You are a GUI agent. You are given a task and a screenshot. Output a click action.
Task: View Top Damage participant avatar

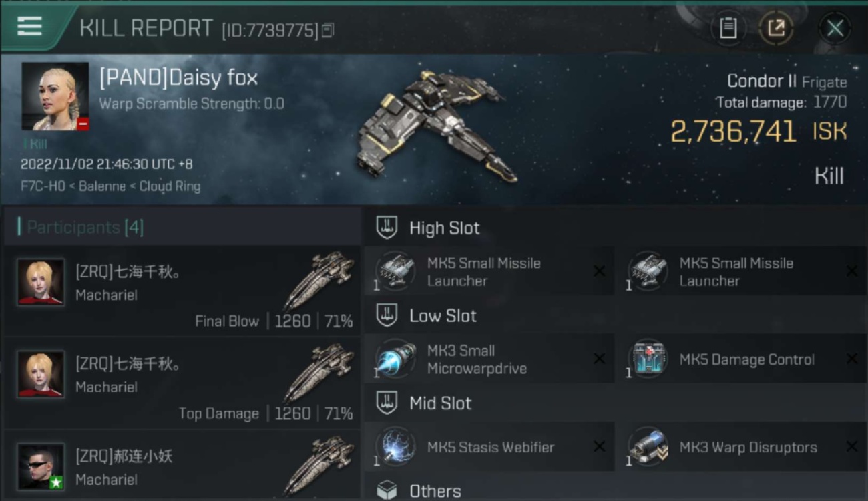point(41,374)
